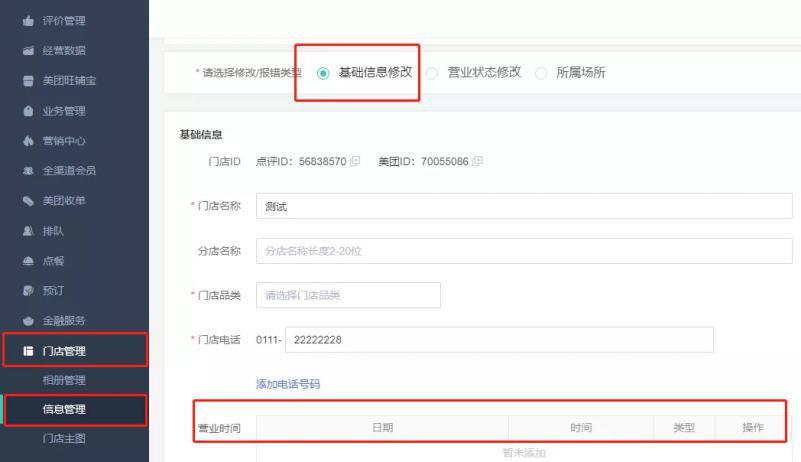Open 点餐 in the sidebar

[53, 261]
